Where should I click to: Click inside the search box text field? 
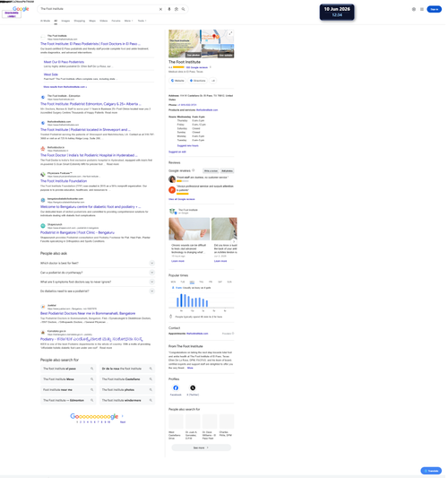point(98,9)
